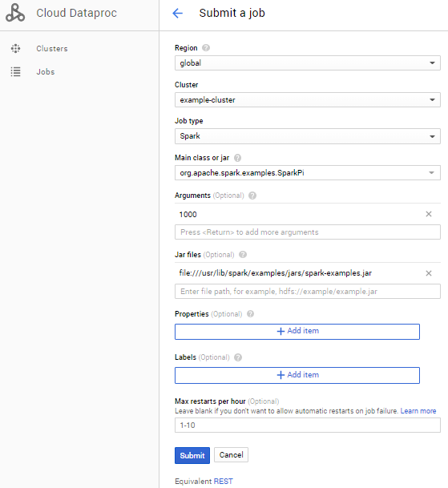This screenshot has width=448, height=488.
Task: Open Clusters in the sidebar menu
Action: [52, 49]
